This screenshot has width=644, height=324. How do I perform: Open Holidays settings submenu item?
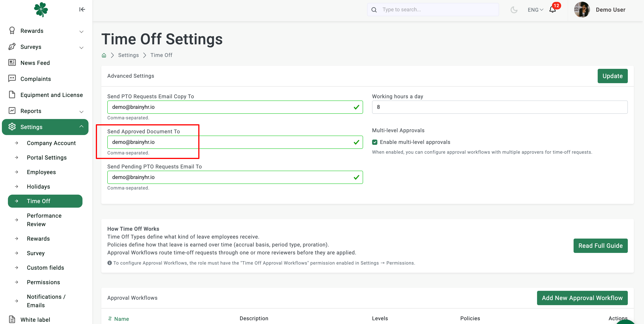point(38,187)
